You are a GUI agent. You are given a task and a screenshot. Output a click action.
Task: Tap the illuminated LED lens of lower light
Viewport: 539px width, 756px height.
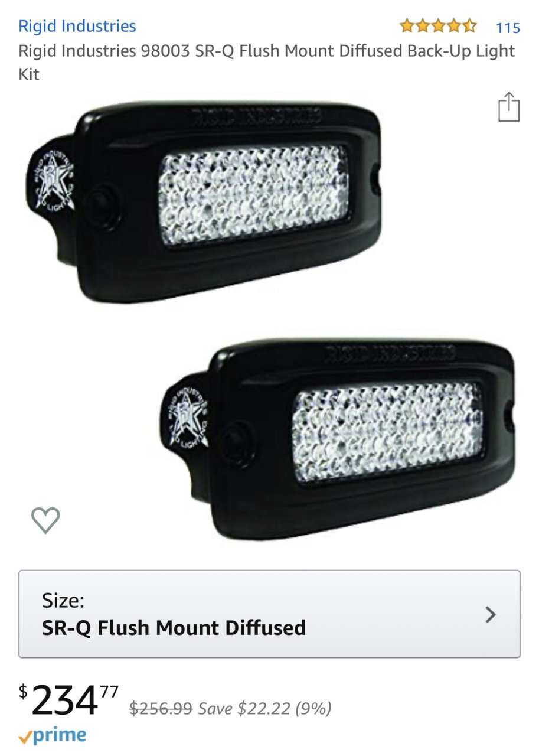click(388, 432)
